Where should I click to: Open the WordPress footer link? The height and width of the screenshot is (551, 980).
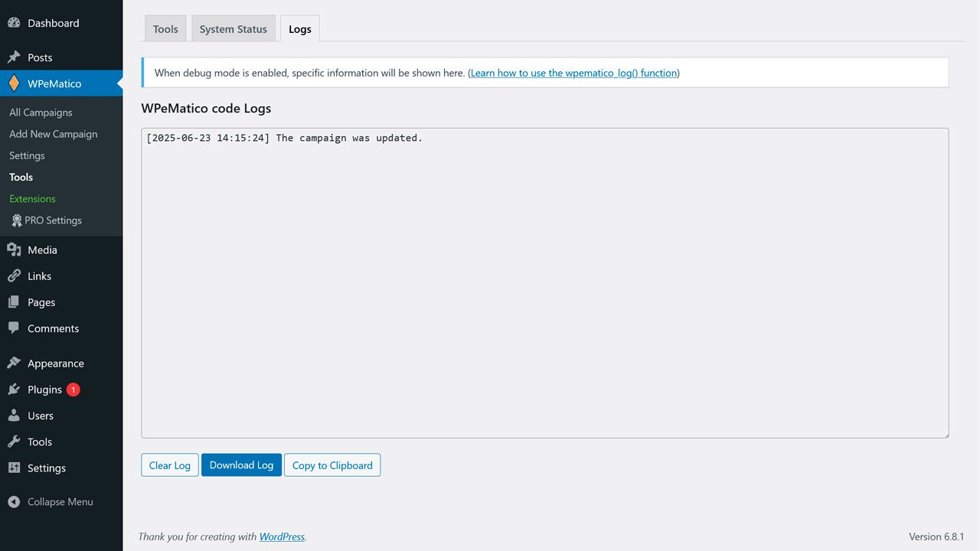[282, 536]
